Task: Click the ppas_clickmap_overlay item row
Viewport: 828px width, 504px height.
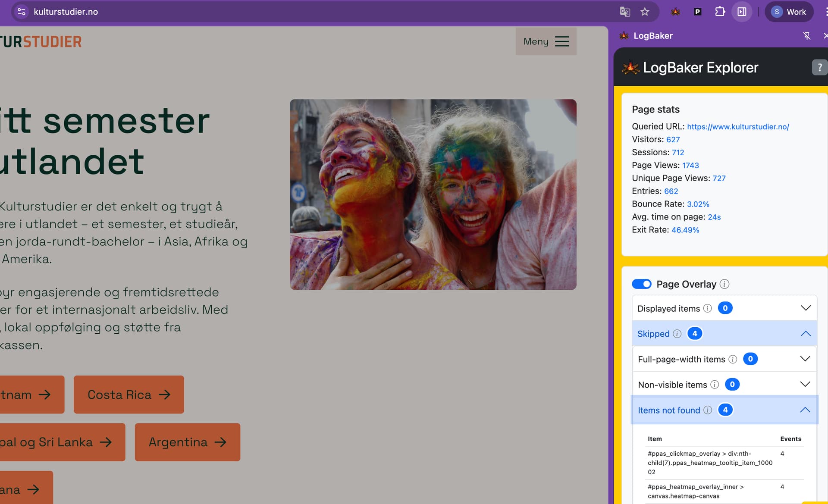Action: point(725,463)
